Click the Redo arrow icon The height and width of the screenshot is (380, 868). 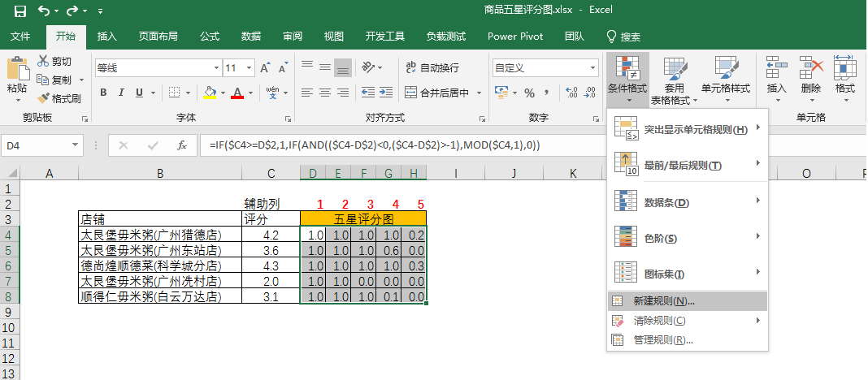pyautogui.click(x=72, y=11)
